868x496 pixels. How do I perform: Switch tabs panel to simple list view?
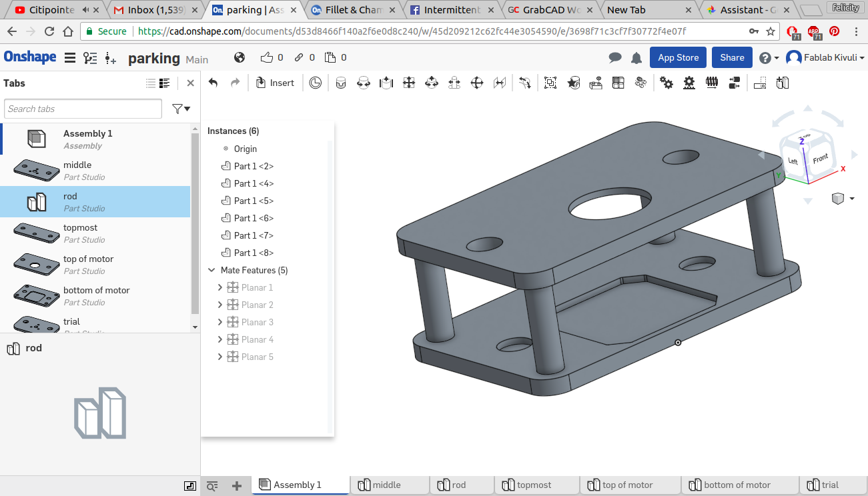(x=151, y=83)
